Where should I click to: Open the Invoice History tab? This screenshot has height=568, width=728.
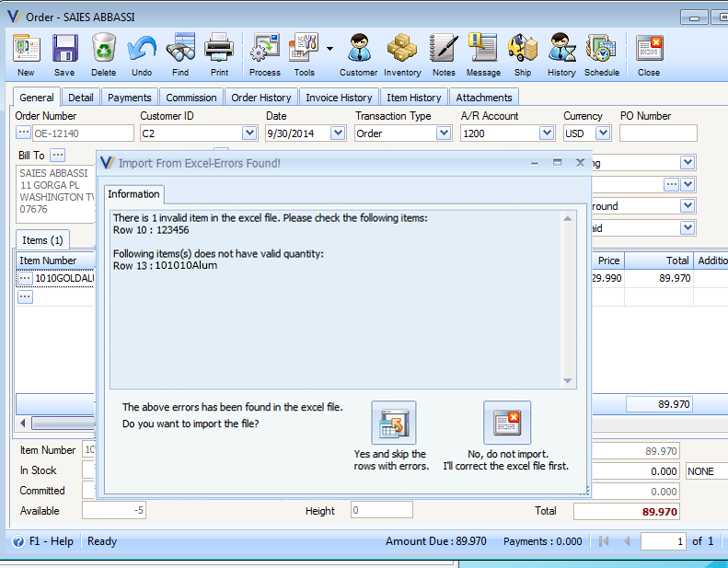(x=339, y=98)
